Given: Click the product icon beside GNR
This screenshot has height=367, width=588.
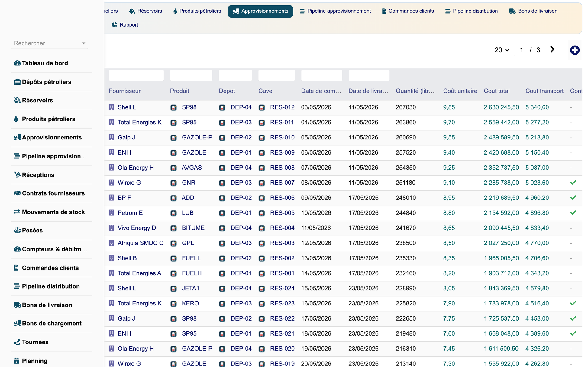Looking at the screenshot, I should [173, 183].
